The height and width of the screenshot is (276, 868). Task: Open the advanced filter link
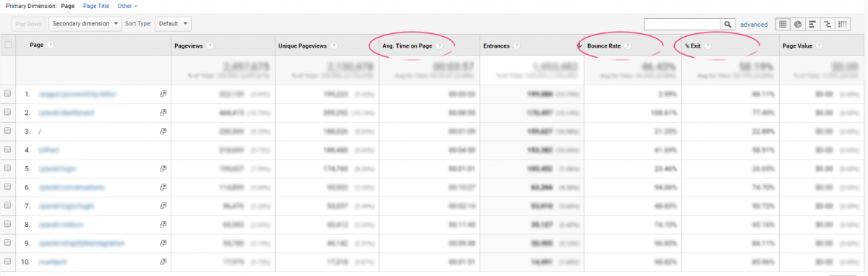pos(754,25)
